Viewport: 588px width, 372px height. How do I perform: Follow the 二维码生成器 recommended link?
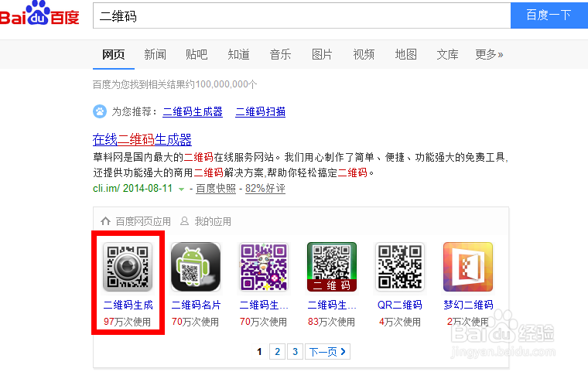point(193,111)
